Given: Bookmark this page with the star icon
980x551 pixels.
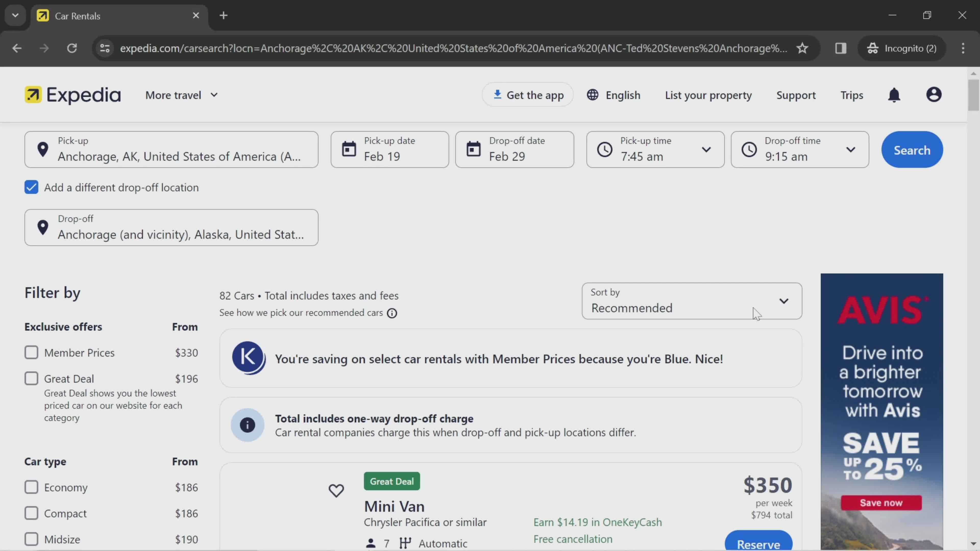Looking at the screenshot, I should point(802,48).
